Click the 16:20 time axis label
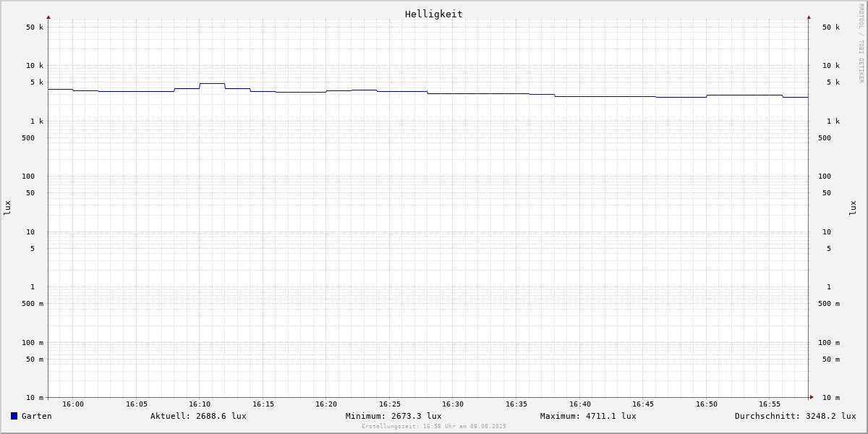This screenshot has width=868, height=434. pyautogui.click(x=326, y=404)
